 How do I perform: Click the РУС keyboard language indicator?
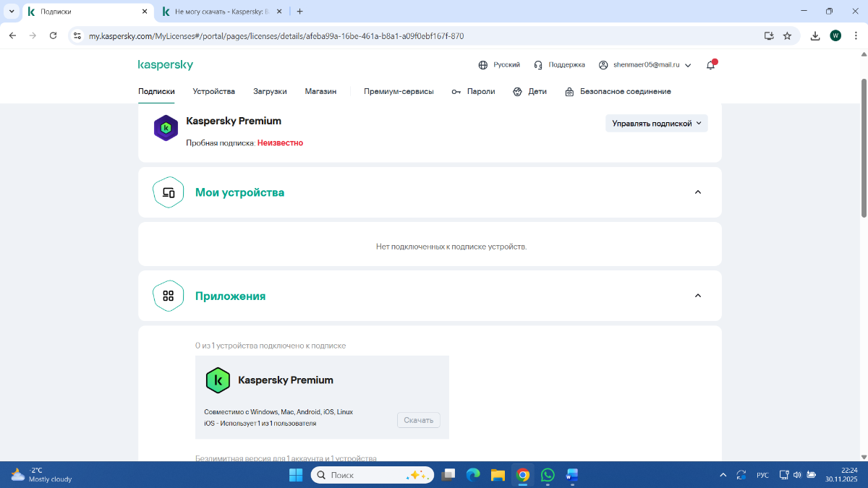coord(762,475)
